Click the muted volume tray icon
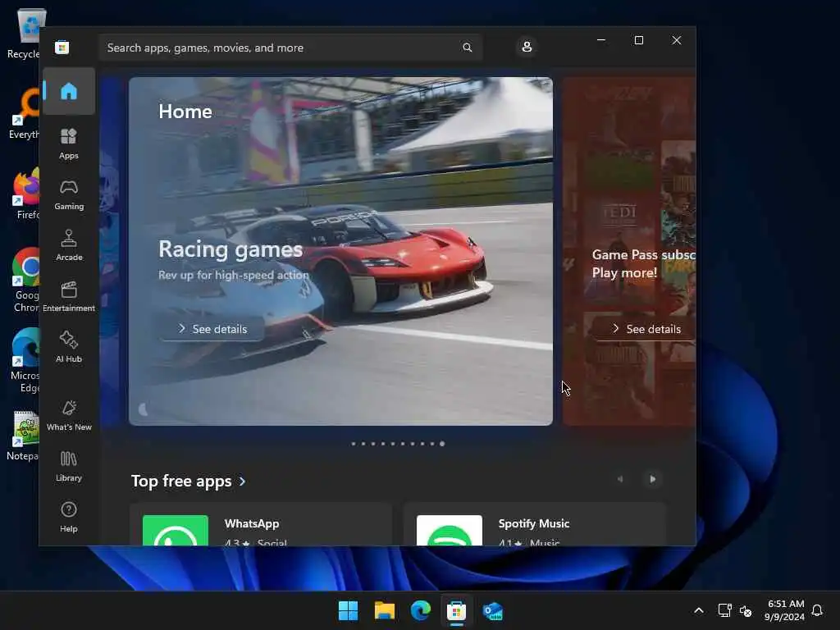The image size is (840, 630). [x=746, y=610]
